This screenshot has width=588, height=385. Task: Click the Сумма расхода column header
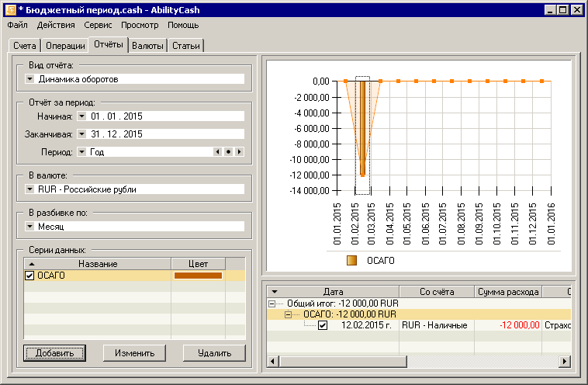tap(507, 292)
